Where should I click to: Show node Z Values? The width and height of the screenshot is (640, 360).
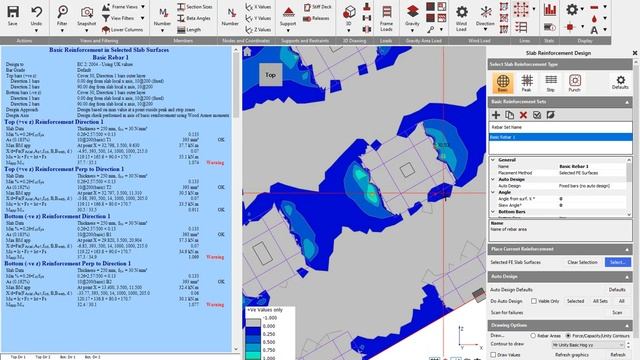coord(258,29)
